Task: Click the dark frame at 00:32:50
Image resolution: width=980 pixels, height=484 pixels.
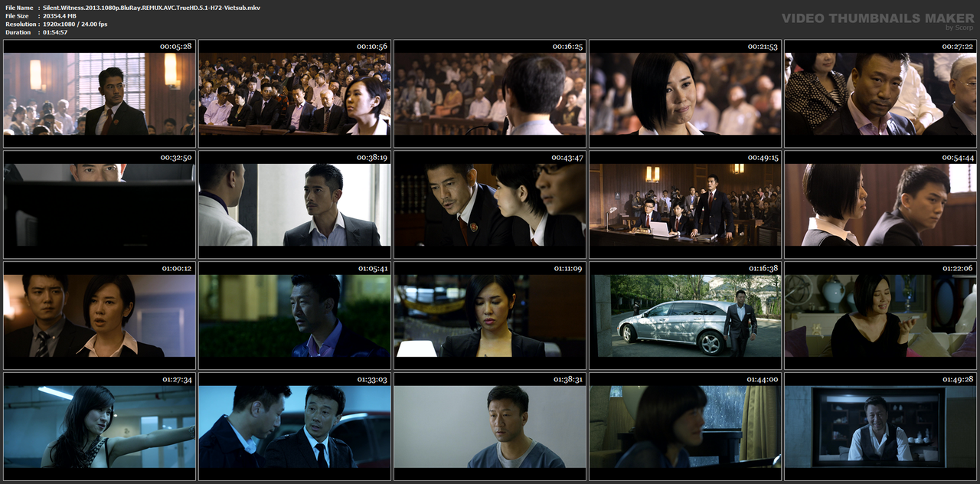Action: [x=100, y=204]
